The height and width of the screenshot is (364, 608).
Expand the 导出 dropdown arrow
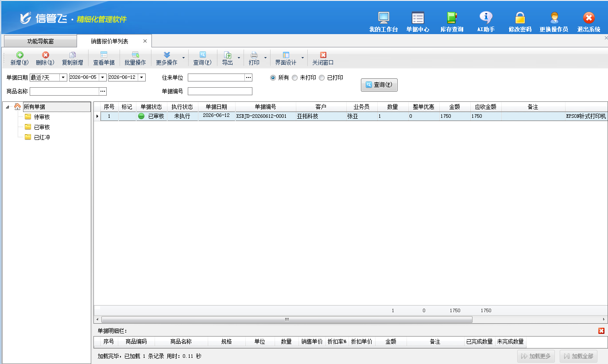239,58
